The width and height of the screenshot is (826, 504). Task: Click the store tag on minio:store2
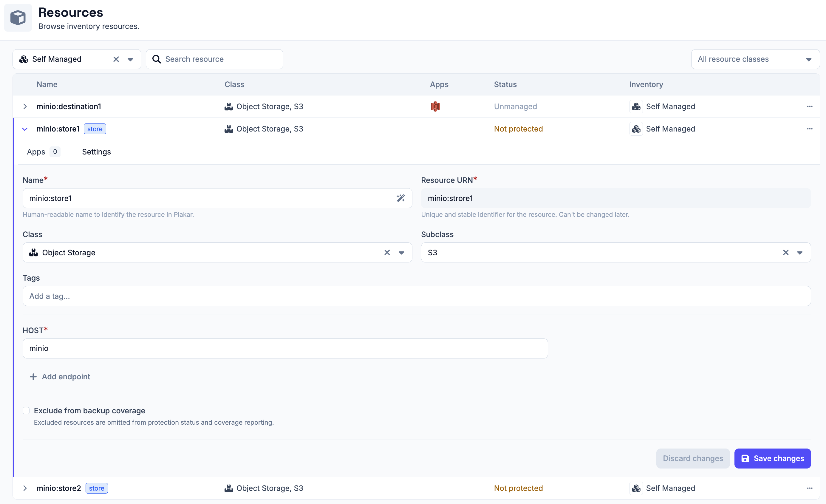(97, 488)
